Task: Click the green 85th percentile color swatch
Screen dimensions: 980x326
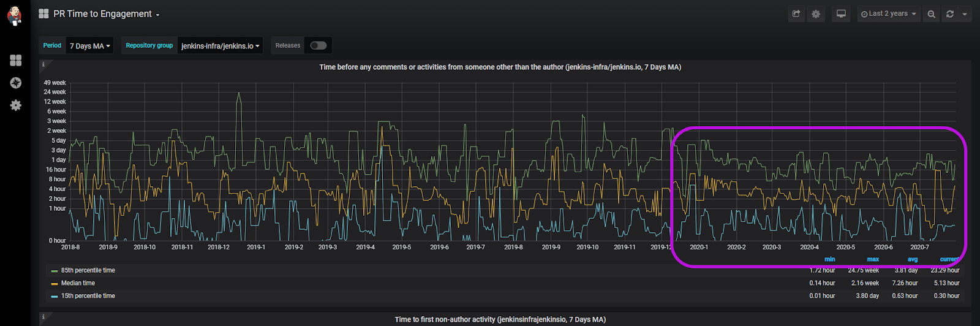Action: pyautogui.click(x=55, y=270)
